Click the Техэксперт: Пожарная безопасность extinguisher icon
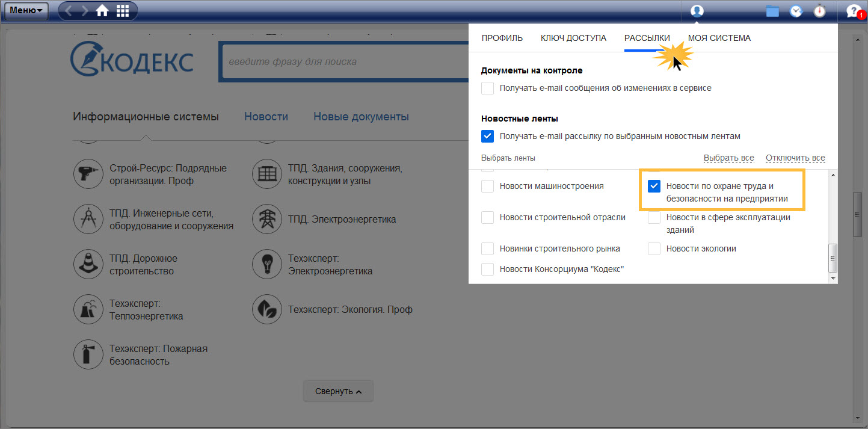This screenshot has width=868, height=429. click(88, 354)
